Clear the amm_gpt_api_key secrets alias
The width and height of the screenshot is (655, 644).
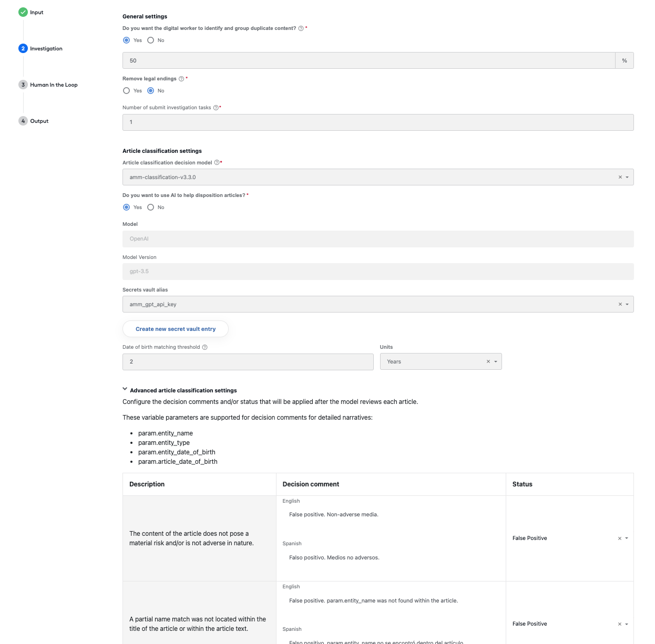620,304
